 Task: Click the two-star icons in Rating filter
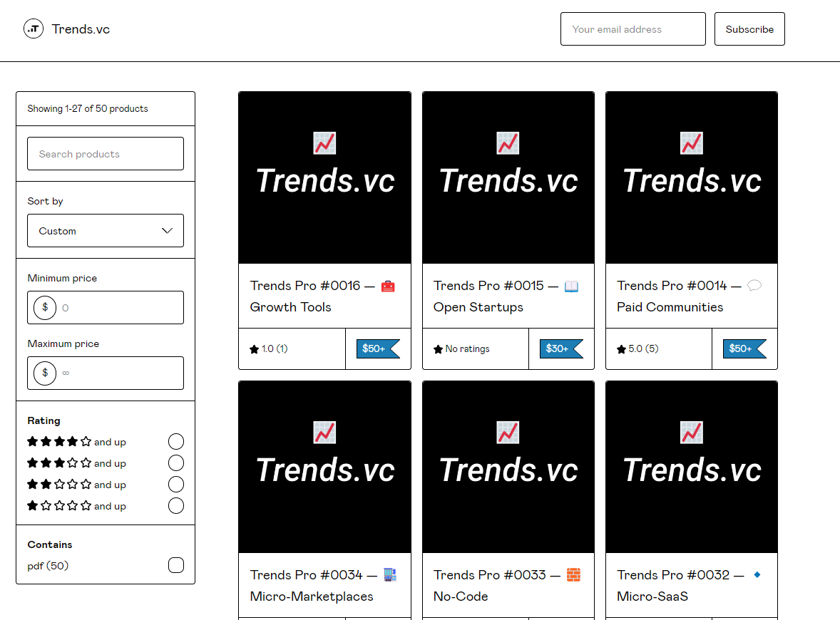(59, 485)
